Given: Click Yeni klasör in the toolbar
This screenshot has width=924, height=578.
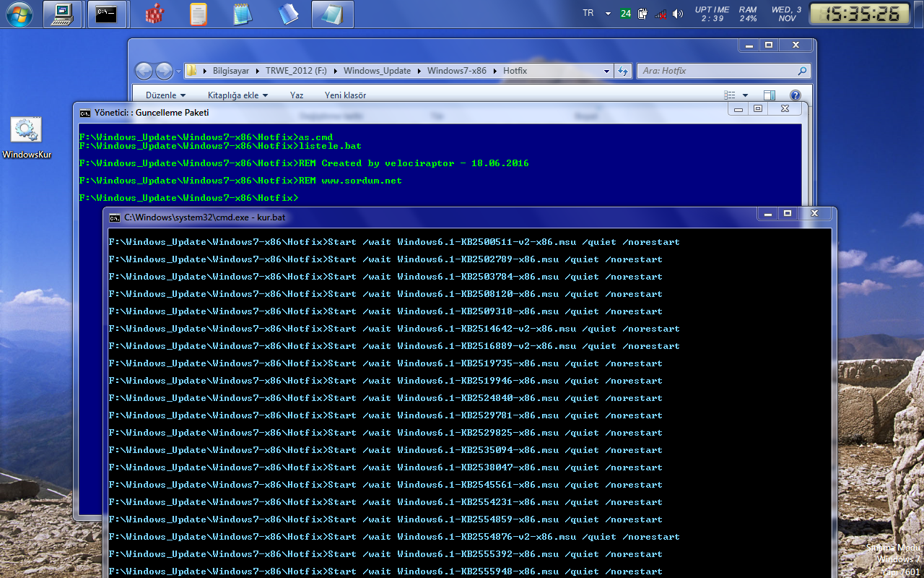Looking at the screenshot, I should 345,95.
